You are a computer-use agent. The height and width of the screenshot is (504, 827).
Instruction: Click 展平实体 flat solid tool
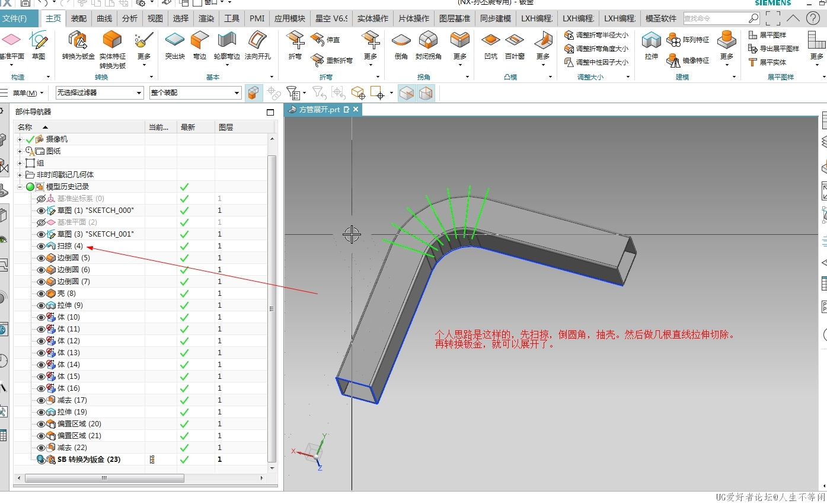tap(767, 62)
